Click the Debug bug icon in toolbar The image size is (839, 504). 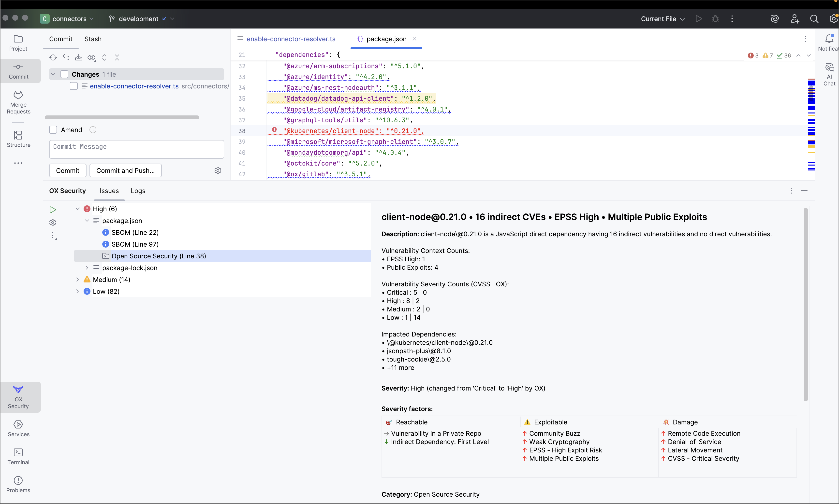pos(715,19)
